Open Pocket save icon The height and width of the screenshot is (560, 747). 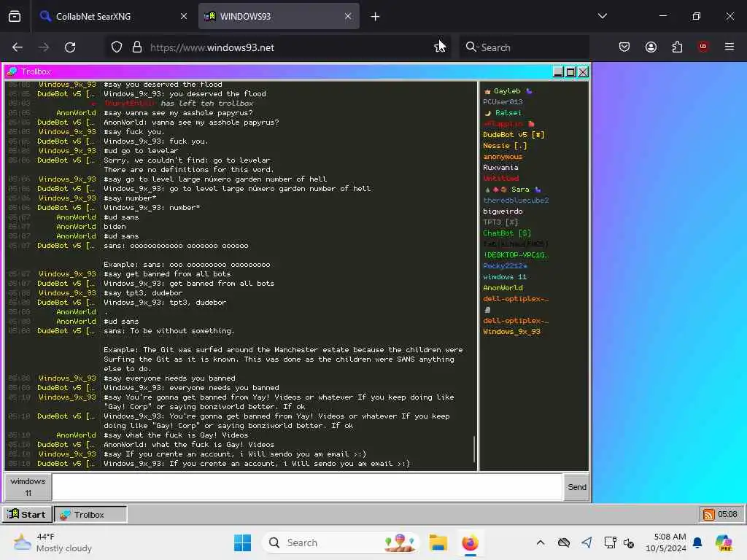[624, 47]
